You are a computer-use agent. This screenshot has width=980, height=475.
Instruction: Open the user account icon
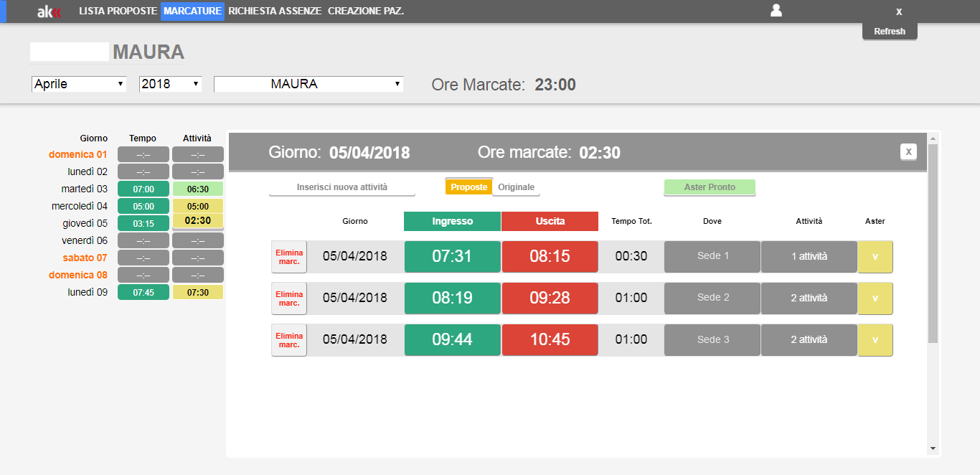[776, 11]
